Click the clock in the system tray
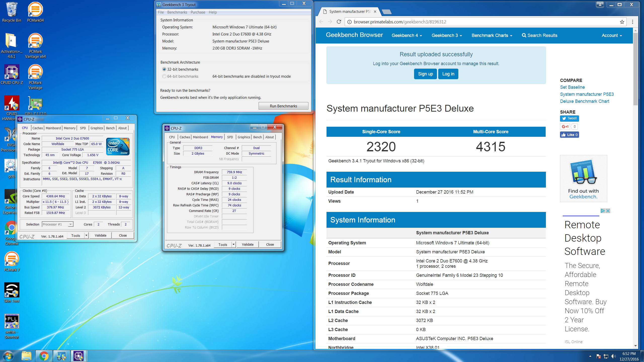Image resolution: width=644 pixels, height=362 pixels. tap(629, 356)
